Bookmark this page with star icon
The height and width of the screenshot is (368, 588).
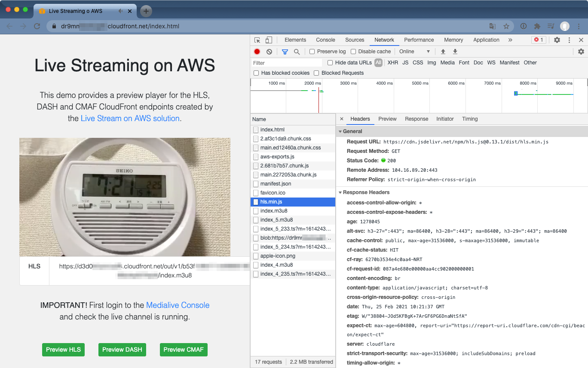(x=506, y=26)
